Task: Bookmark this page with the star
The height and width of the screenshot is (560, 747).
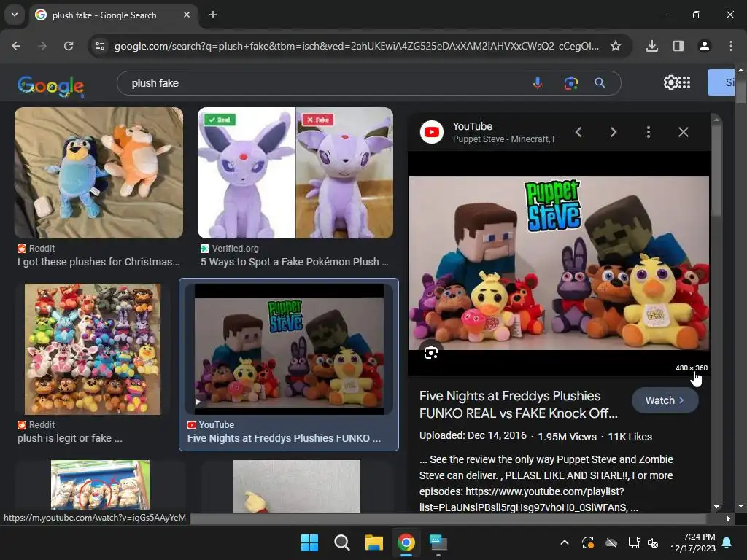Action: [616, 46]
